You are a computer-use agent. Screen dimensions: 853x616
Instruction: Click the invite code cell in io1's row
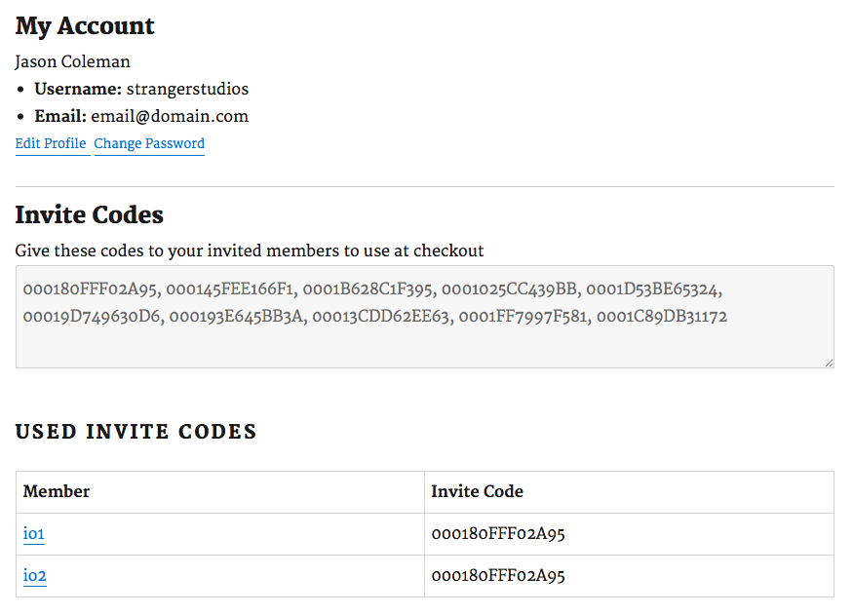tap(629, 534)
